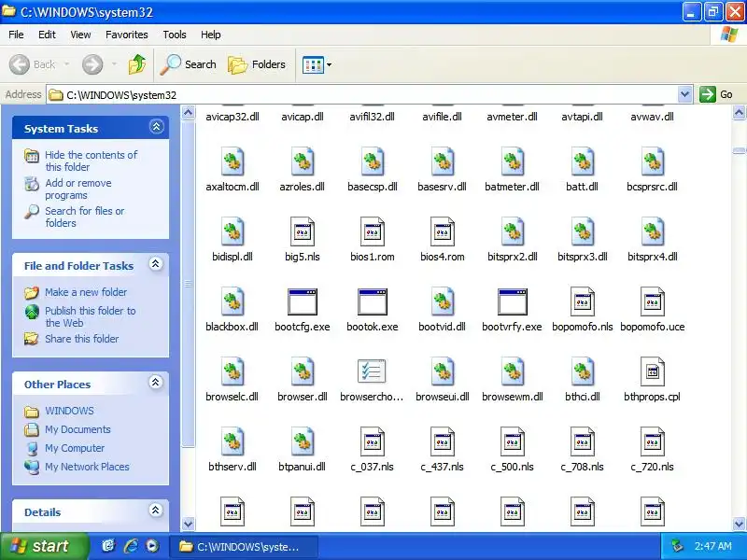Click the task pane scroll up arrow
The height and width of the screenshot is (560, 747).
coord(189,113)
